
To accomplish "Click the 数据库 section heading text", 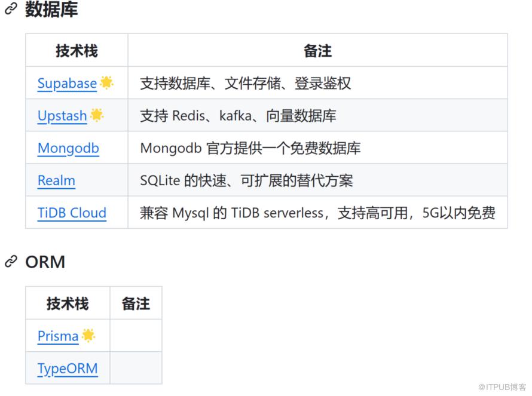I will (51, 10).
